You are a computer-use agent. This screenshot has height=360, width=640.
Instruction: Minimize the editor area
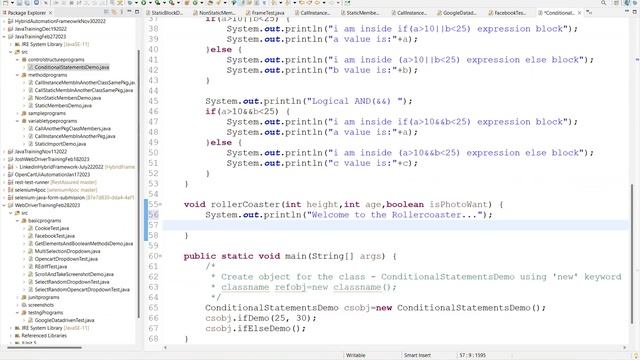627,12
